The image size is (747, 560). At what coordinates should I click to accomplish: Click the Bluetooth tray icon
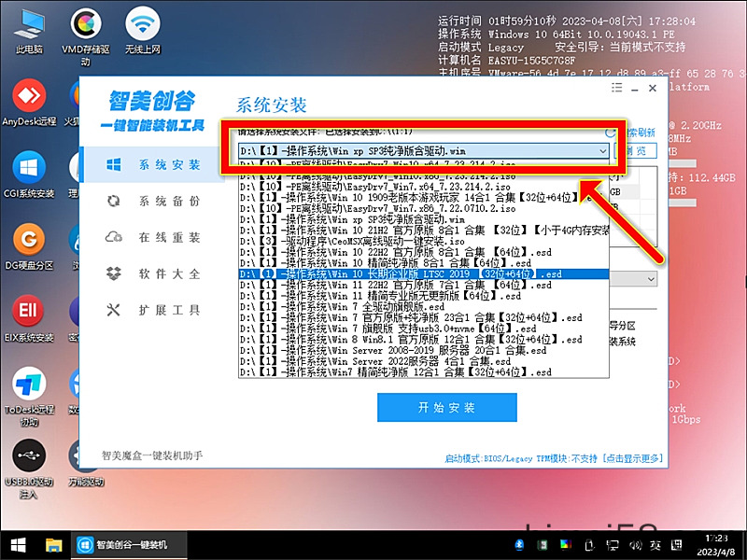[x=520, y=544]
